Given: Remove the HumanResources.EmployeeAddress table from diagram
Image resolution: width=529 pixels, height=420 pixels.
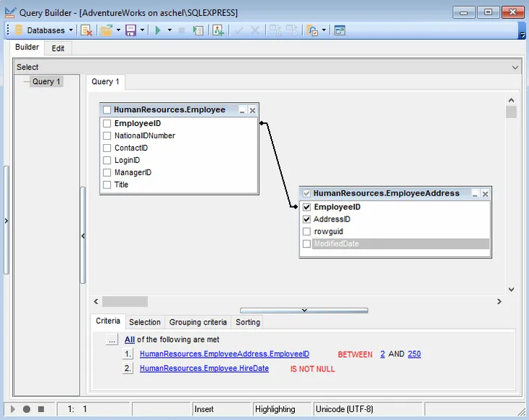Looking at the screenshot, I should click(x=485, y=194).
